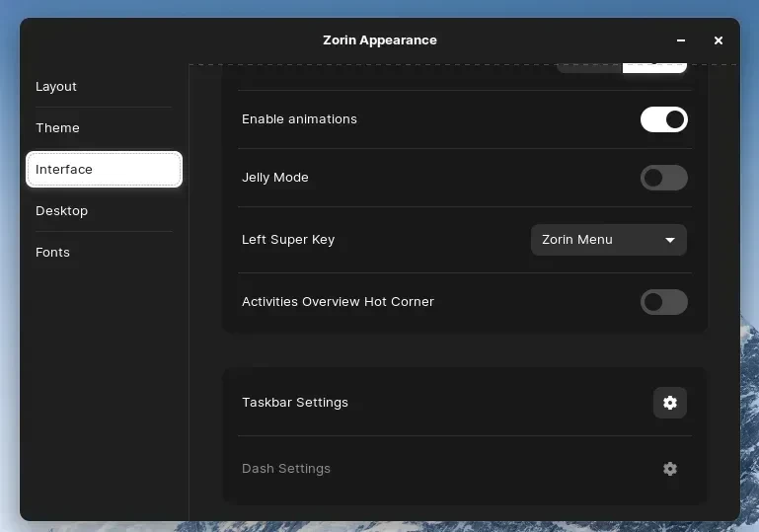This screenshot has width=759, height=532.
Task: Minimize the Zorin Appearance window
Action: [x=681, y=40]
